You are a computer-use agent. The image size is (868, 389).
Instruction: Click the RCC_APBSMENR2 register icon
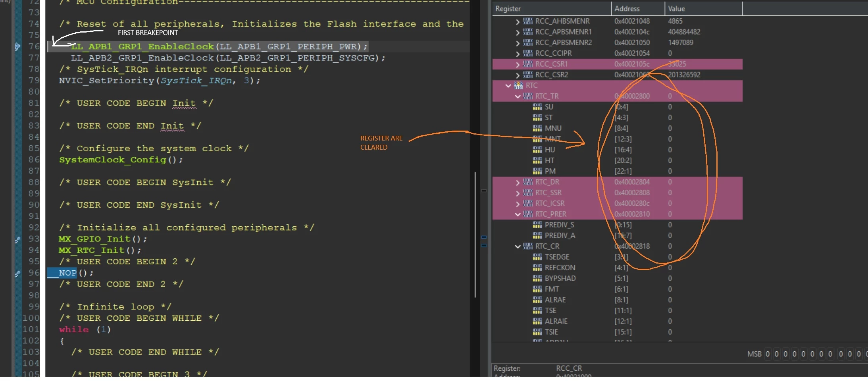[528, 42]
